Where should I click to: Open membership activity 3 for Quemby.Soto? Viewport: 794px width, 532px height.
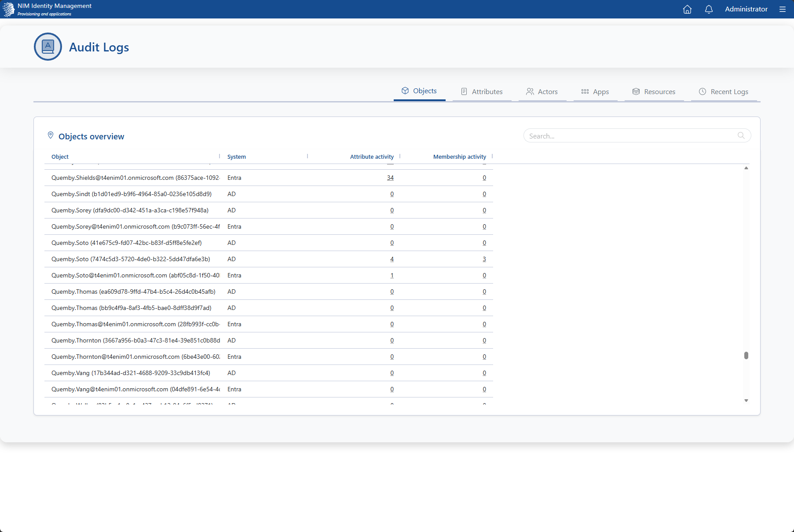[x=484, y=259]
